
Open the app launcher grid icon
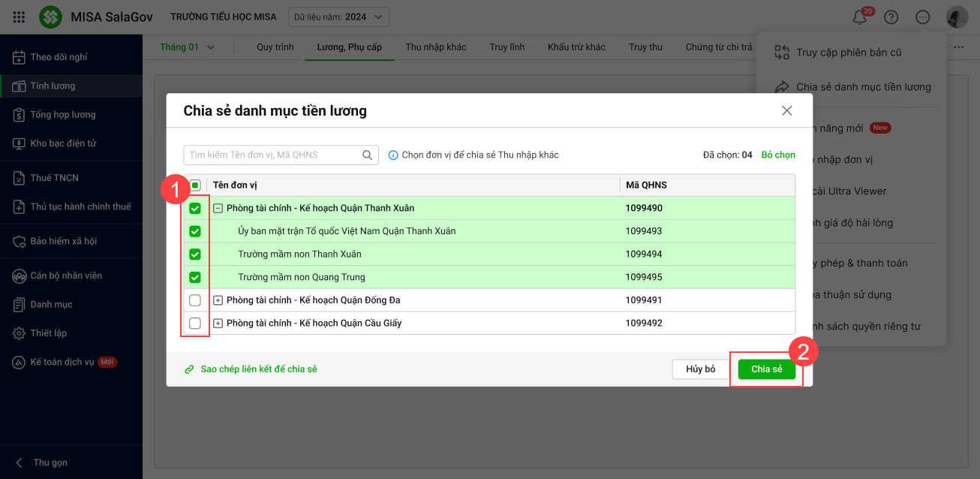20,17
